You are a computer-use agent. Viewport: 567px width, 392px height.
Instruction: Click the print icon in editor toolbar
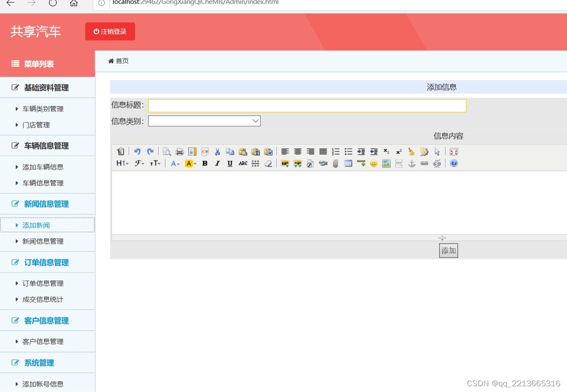pos(179,152)
